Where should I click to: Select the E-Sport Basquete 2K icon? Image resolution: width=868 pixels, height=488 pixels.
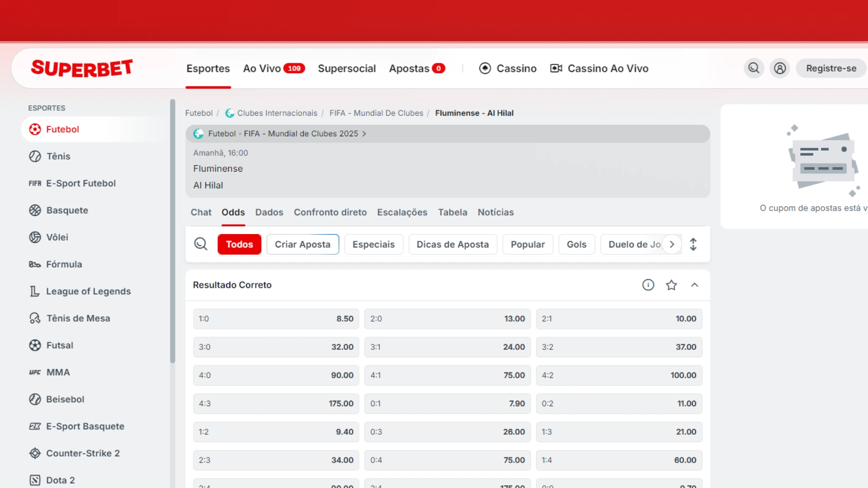click(x=35, y=426)
